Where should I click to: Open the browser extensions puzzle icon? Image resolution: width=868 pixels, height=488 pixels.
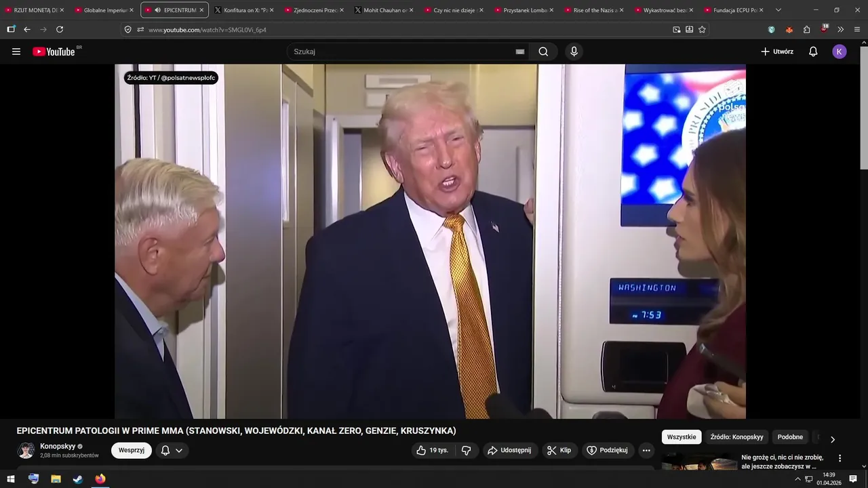pos(807,29)
